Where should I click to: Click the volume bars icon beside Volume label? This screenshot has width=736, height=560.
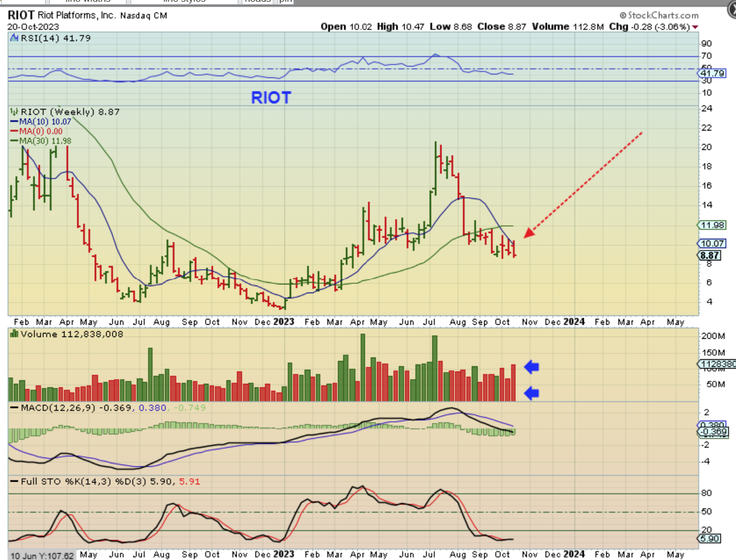[15, 334]
